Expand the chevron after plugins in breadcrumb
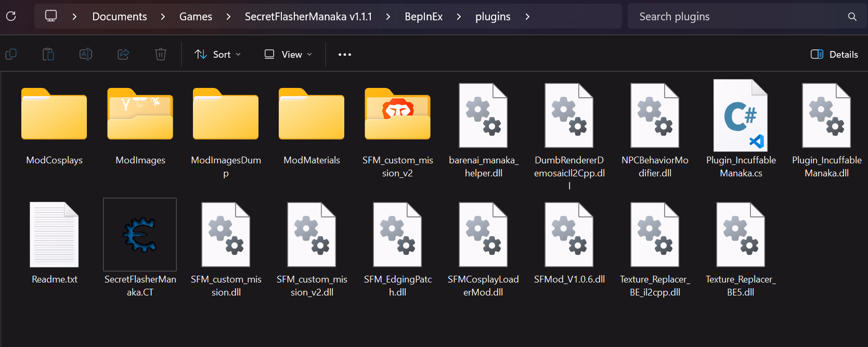 point(527,17)
